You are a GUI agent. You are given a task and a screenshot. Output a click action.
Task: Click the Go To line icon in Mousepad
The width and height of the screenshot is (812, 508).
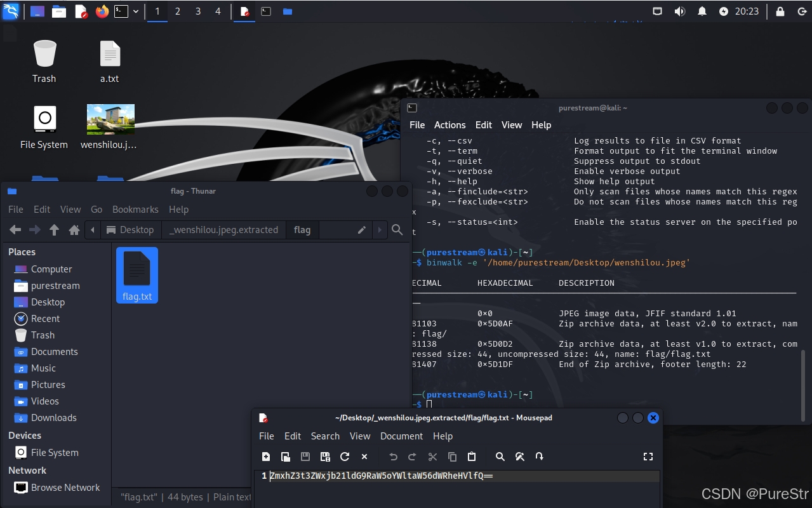pyautogui.click(x=539, y=457)
